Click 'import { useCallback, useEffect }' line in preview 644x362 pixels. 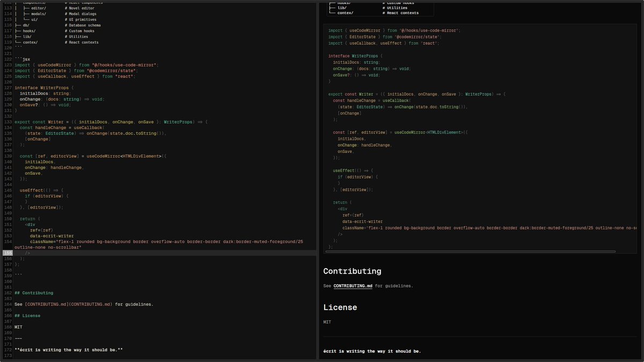(x=384, y=43)
